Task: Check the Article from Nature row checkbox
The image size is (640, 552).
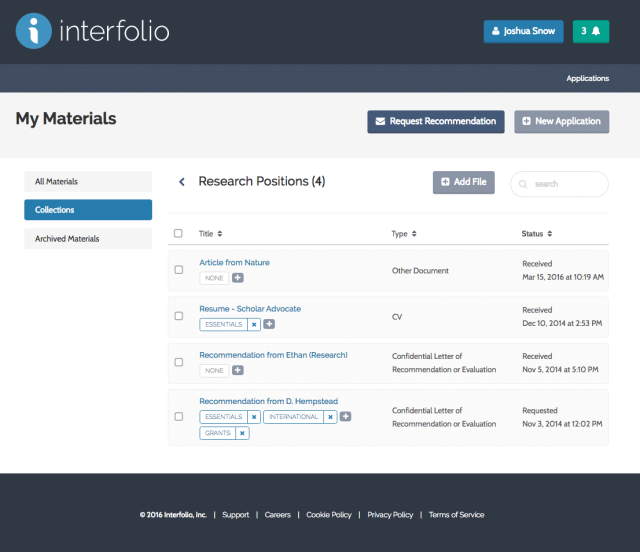Action: tap(179, 270)
